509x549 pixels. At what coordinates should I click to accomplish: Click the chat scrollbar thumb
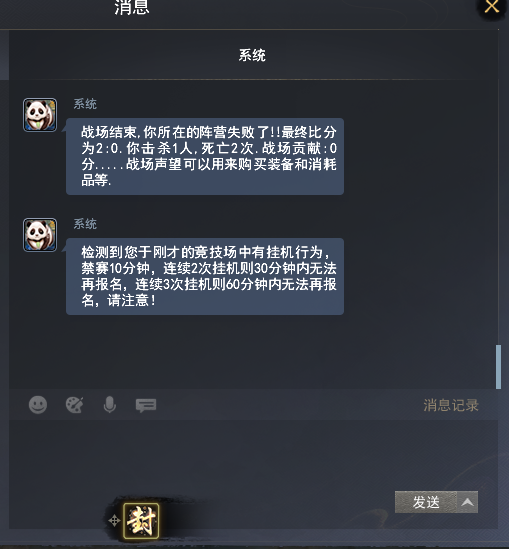(x=498, y=367)
